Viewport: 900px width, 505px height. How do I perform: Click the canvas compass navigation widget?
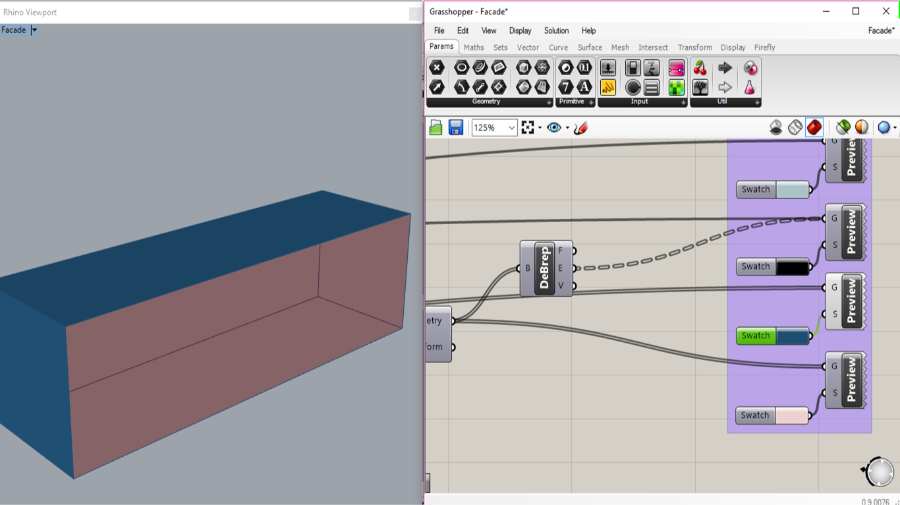point(879,472)
